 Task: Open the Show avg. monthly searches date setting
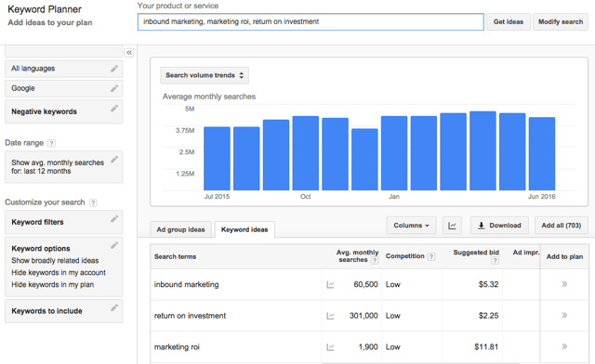pyautogui.click(x=64, y=167)
